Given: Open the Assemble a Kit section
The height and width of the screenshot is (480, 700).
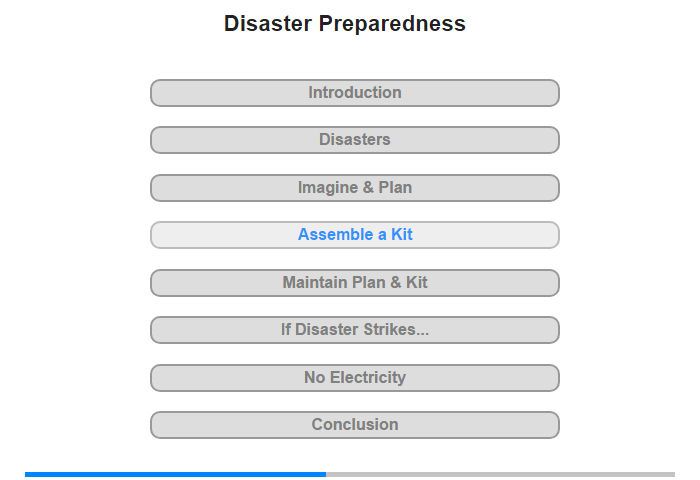Looking at the screenshot, I should point(354,235).
